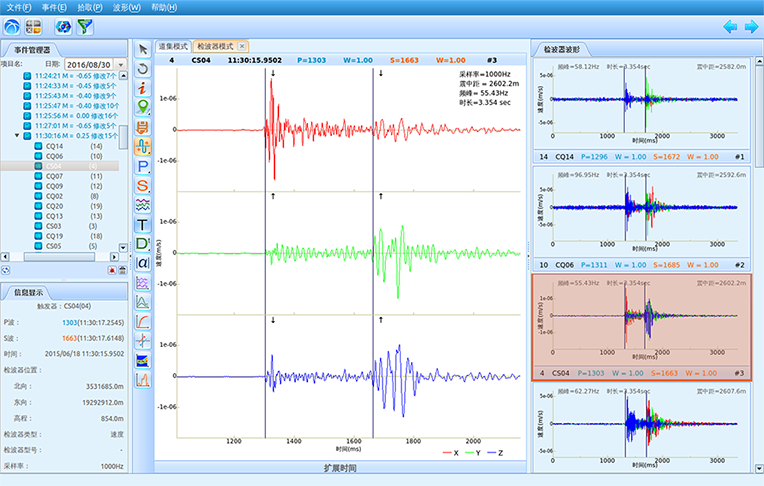764x486 pixels.
Task: Click the S-wave picking tool
Action: point(143,185)
